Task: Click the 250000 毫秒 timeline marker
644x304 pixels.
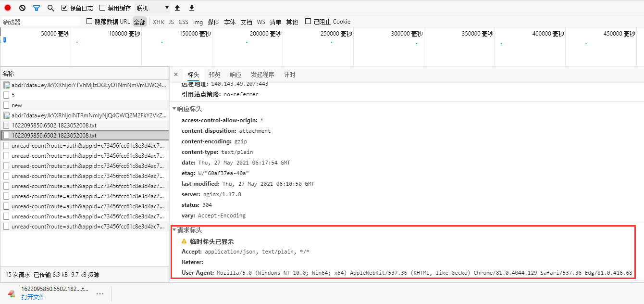Action: pos(336,34)
